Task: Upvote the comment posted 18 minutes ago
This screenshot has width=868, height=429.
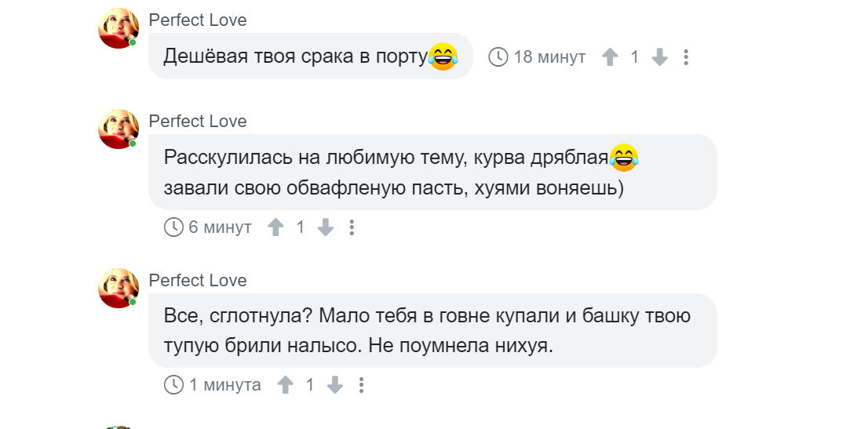Action: point(610,57)
